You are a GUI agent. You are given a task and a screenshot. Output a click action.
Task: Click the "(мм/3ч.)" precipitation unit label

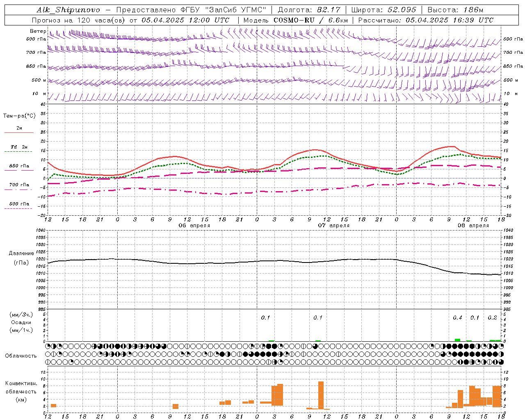pos(21,315)
